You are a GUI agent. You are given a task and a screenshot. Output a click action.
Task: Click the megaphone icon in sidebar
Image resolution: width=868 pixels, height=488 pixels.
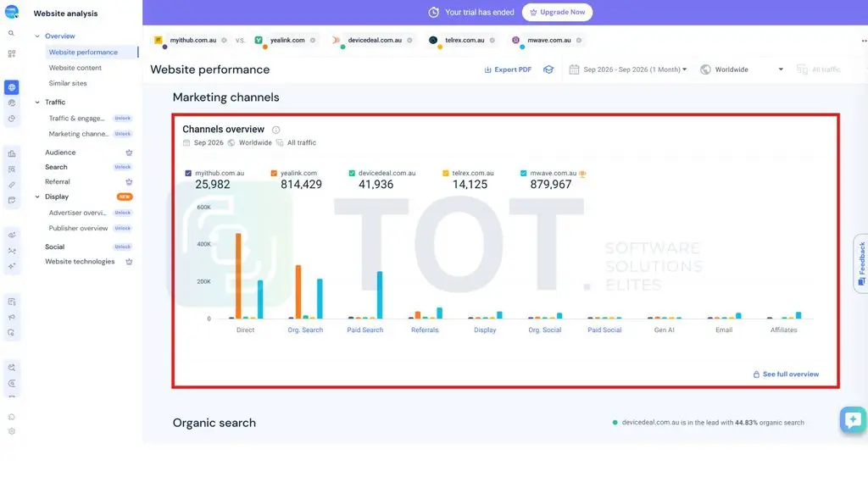click(12, 318)
